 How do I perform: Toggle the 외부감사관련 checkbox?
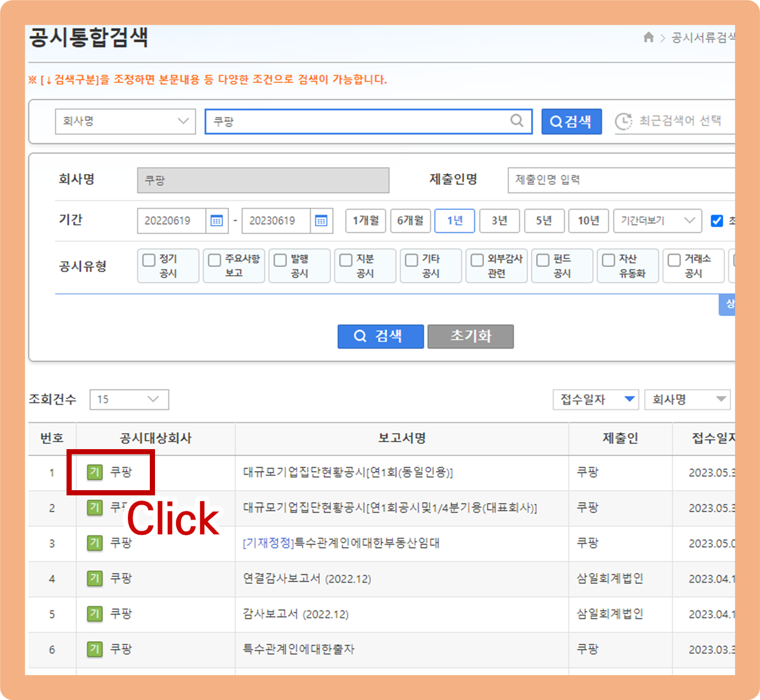click(x=477, y=260)
